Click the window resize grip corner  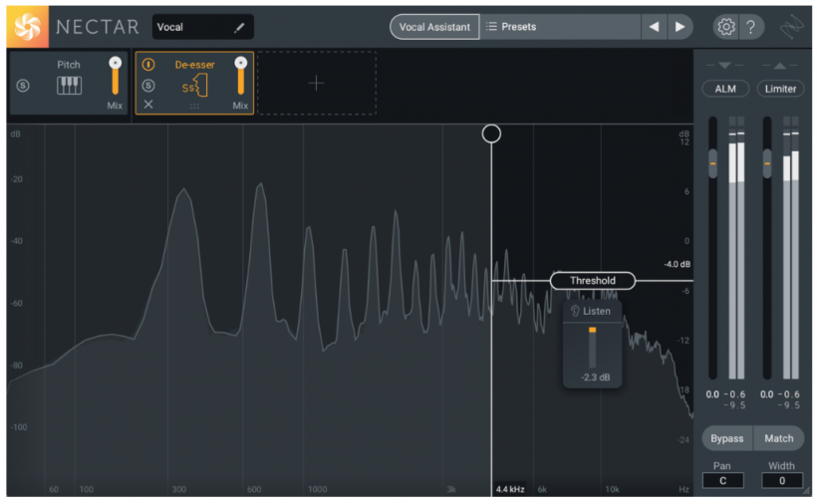click(x=807, y=491)
